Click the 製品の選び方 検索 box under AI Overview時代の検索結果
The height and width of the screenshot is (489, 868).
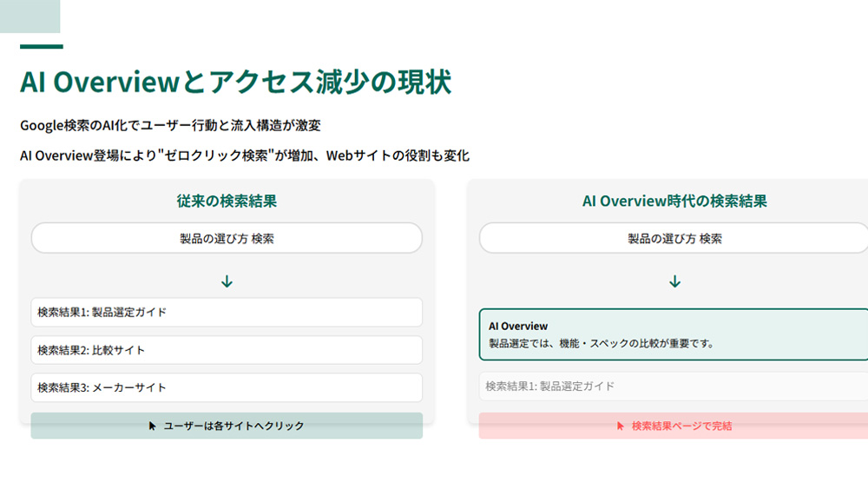tap(674, 238)
